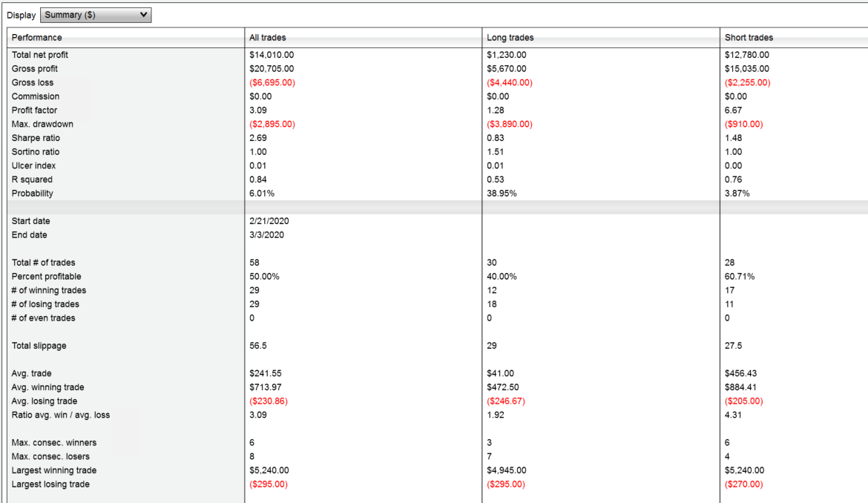868x503 pixels.
Task: Select Ratio avg. win / avg. loss label
Action: [x=60, y=415]
